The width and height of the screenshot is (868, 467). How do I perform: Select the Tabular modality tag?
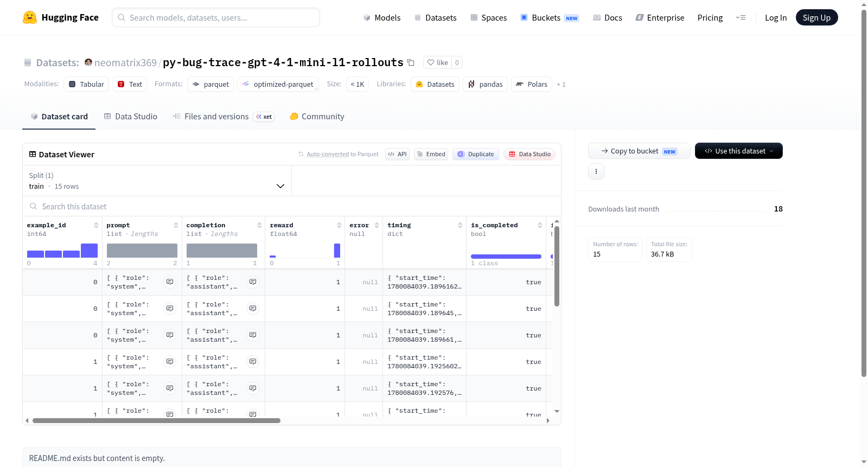pos(86,84)
